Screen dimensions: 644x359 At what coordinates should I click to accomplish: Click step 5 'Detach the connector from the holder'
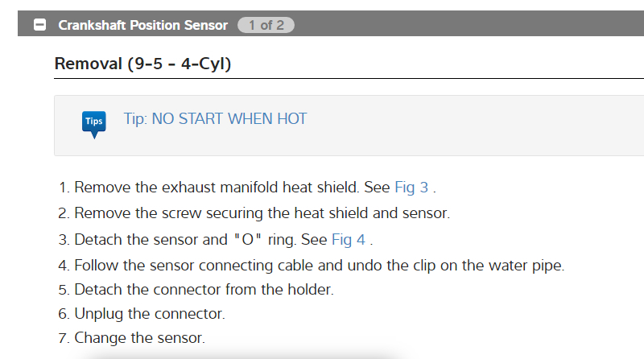click(204, 288)
